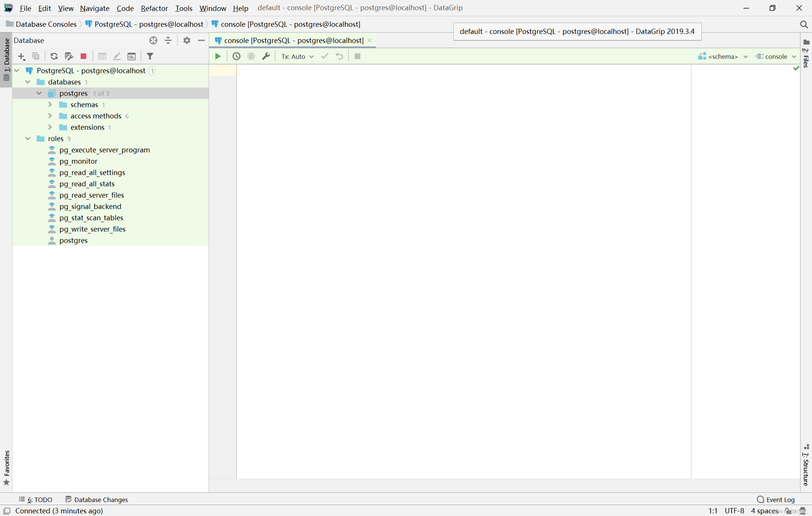Collapse PostgreSQL - postgres@localhost node
This screenshot has width=812, height=516.
(x=16, y=71)
